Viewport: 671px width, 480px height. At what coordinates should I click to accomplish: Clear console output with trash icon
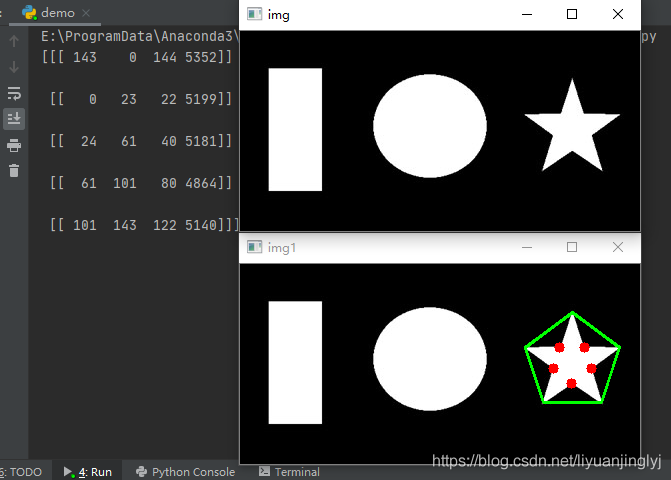[14, 171]
